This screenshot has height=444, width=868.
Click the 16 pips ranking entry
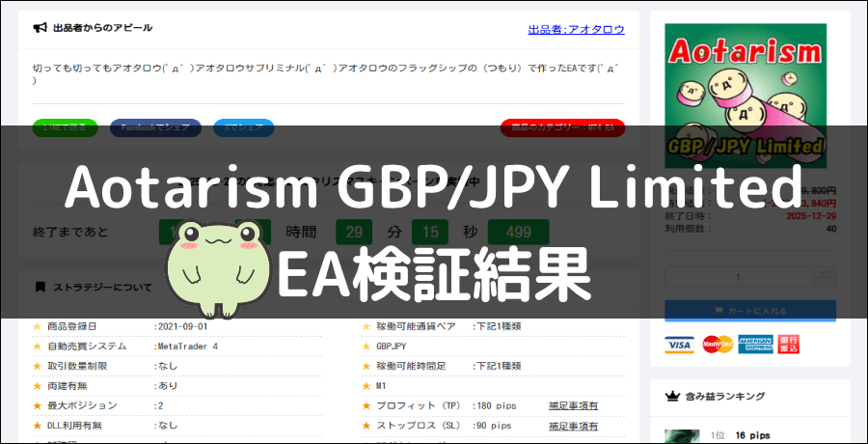tap(752, 435)
